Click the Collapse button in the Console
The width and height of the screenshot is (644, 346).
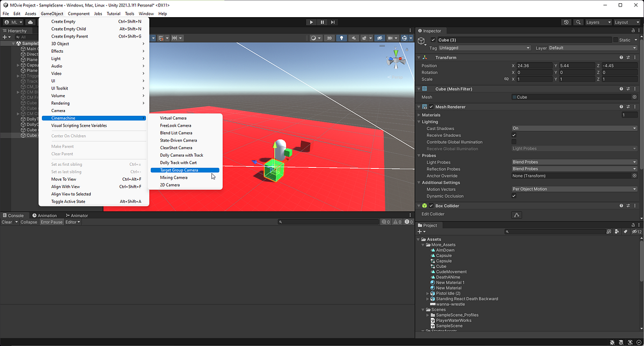(28, 222)
